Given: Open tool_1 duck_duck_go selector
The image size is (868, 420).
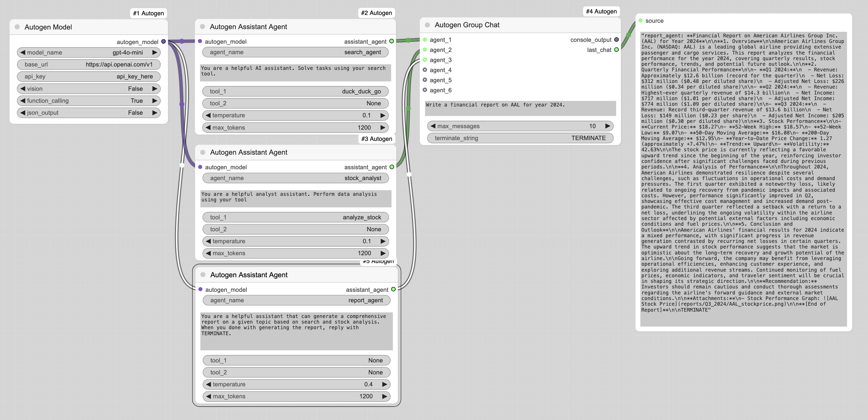Looking at the screenshot, I should (295, 91).
